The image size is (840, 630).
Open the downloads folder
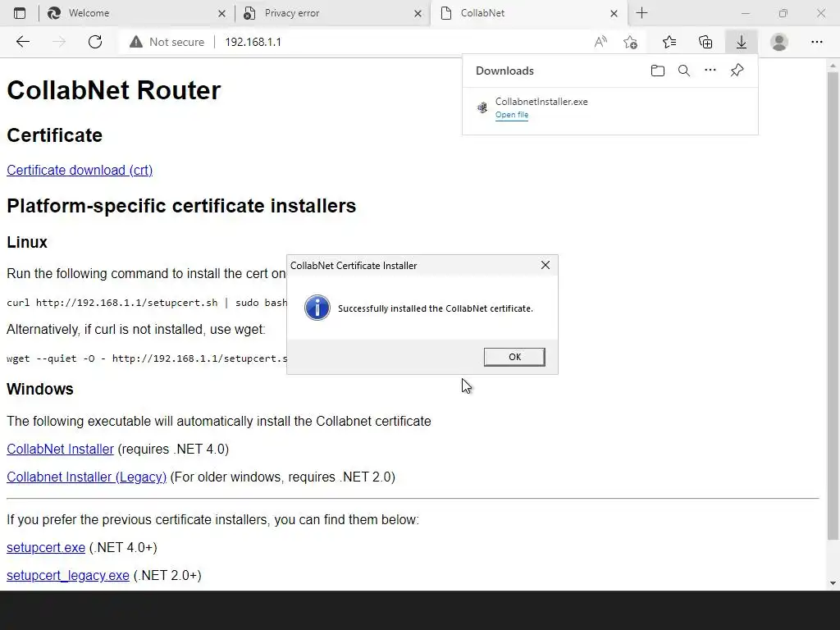click(x=657, y=71)
